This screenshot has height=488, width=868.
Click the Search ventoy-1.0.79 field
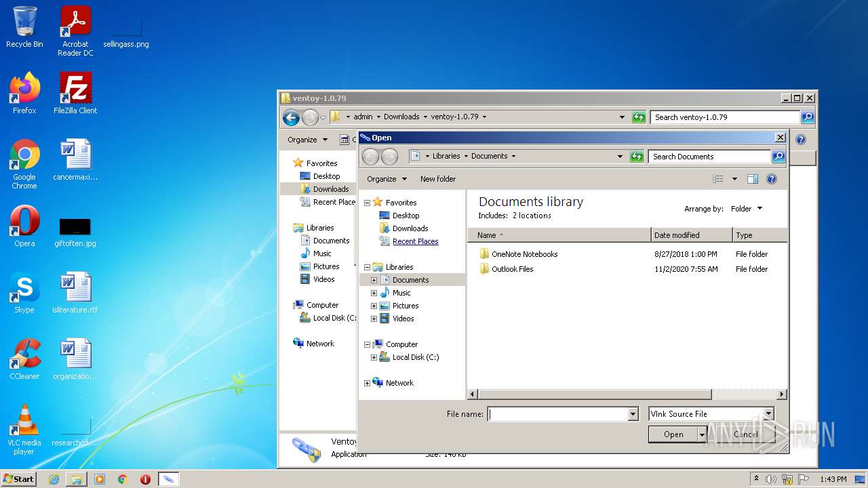pos(725,117)
